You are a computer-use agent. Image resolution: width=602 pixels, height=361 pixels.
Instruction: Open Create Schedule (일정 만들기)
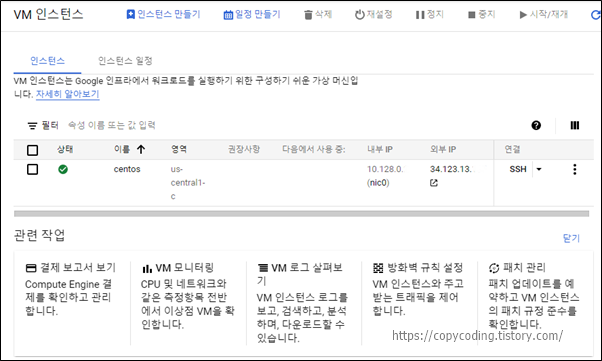(x=252, y=15)
